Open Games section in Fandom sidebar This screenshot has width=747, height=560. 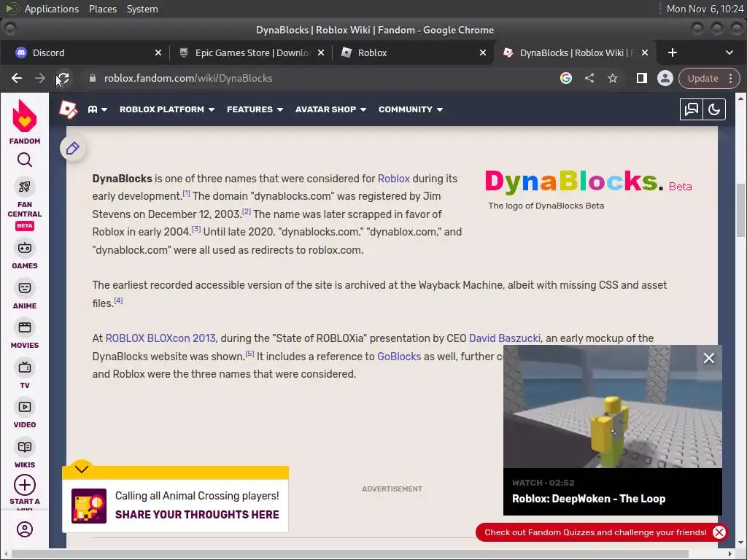pos(24,254)
